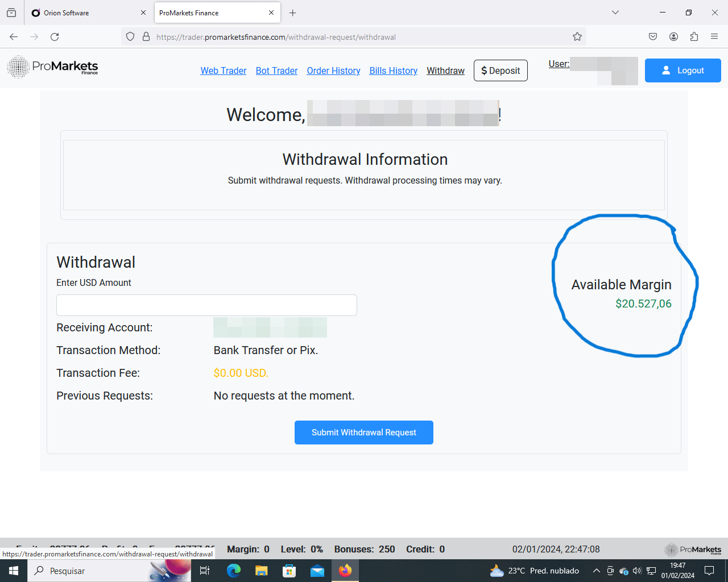Open the Firefox hamburger application menu

point(714,37)
